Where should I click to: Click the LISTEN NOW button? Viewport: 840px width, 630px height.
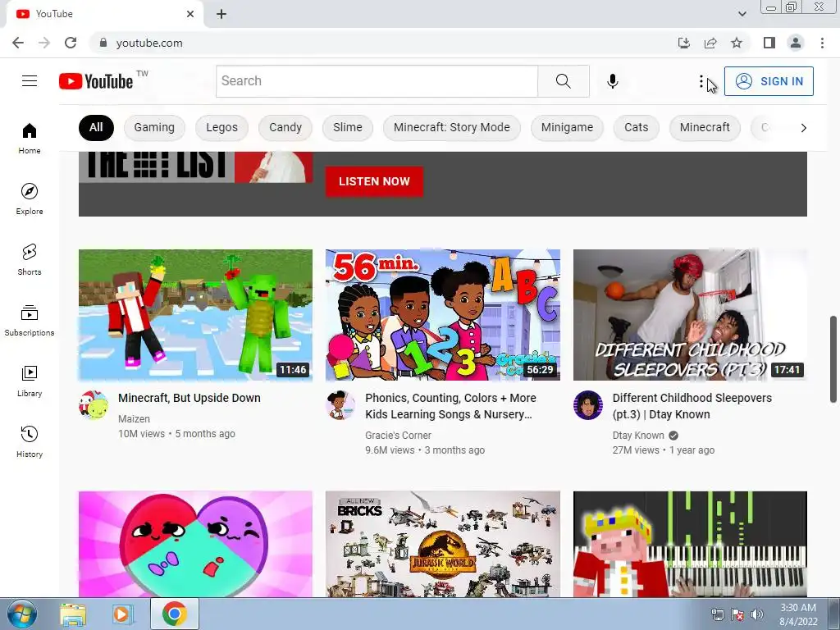(374, 181)
